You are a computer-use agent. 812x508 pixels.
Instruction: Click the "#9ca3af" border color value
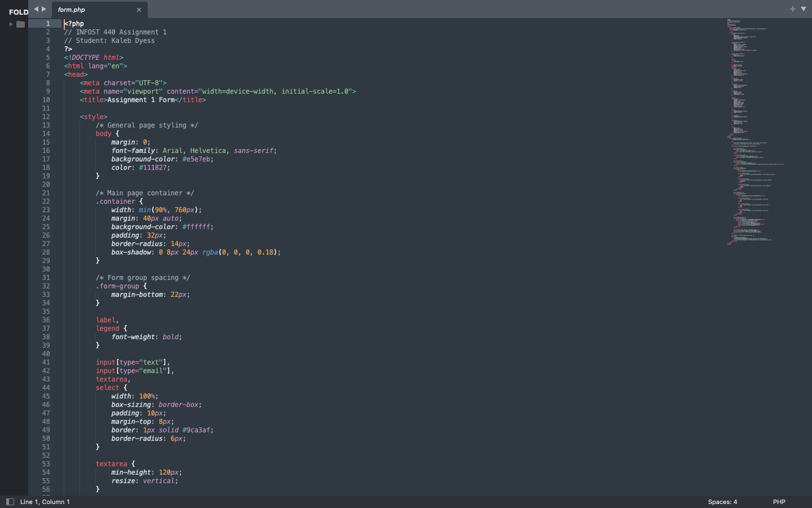pyautogui.click(x=196, y=430)
